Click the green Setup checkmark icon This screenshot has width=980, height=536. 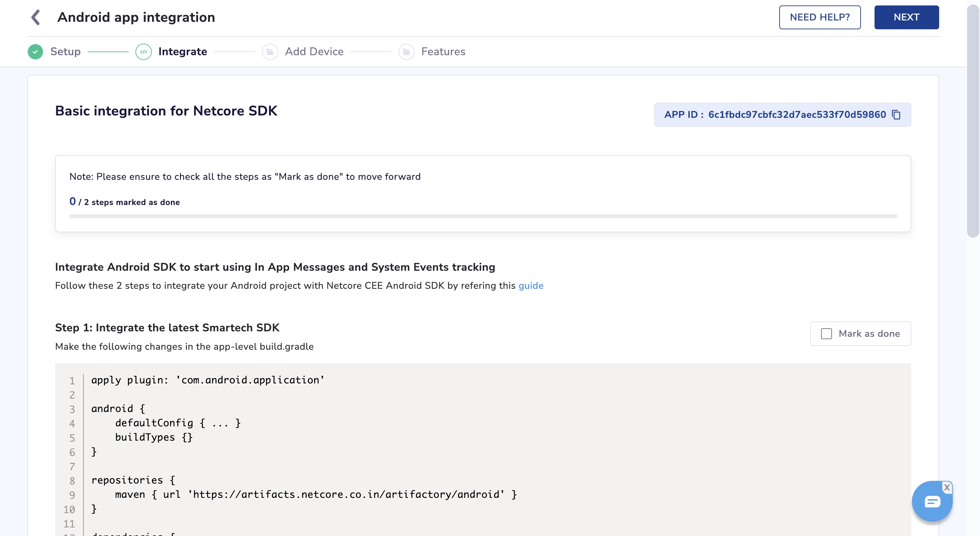(x=35, y=52)
